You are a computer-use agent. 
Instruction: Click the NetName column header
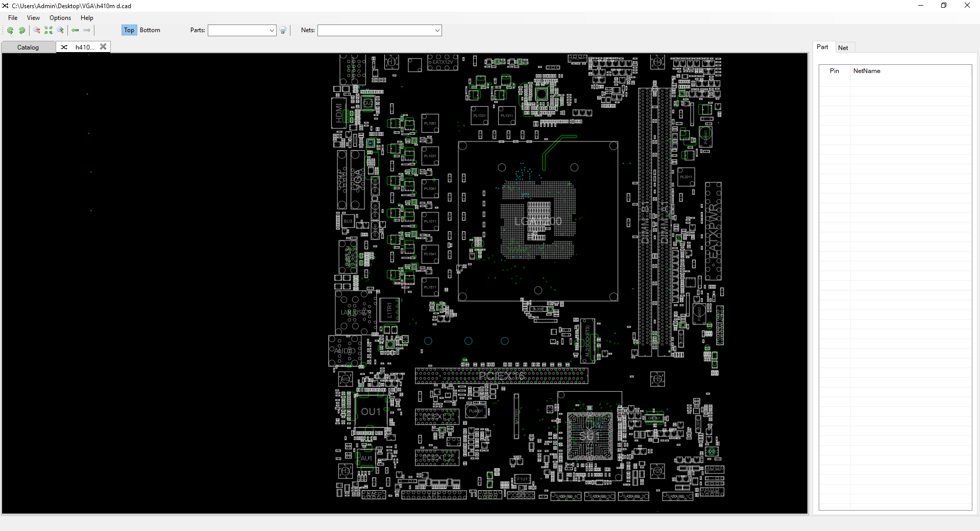click(x=867, y=71)
